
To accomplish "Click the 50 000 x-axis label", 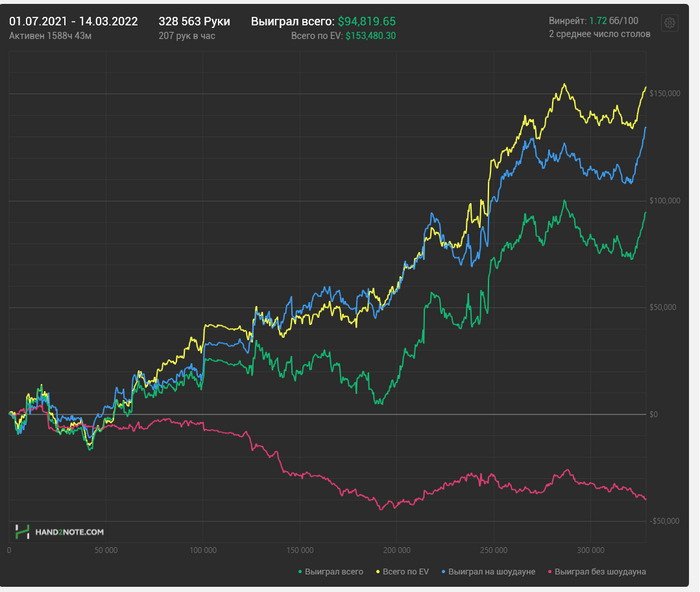I will [106, 550].
